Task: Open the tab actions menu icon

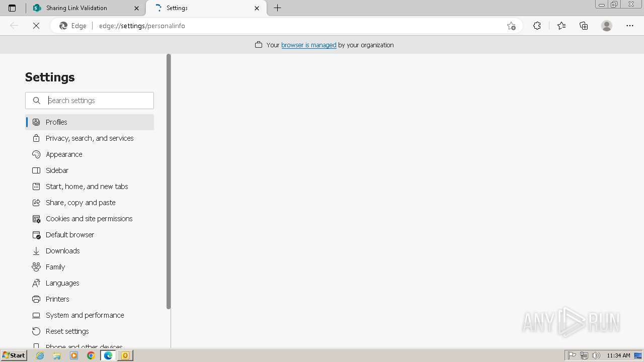Action: (x=12, y=8)
